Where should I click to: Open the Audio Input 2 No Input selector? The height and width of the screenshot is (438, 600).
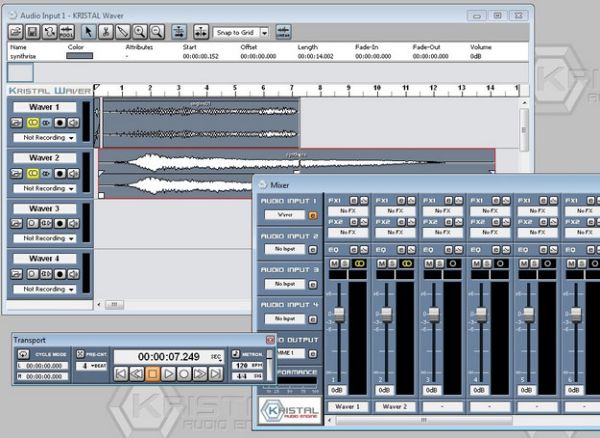[x=285, y=249]
